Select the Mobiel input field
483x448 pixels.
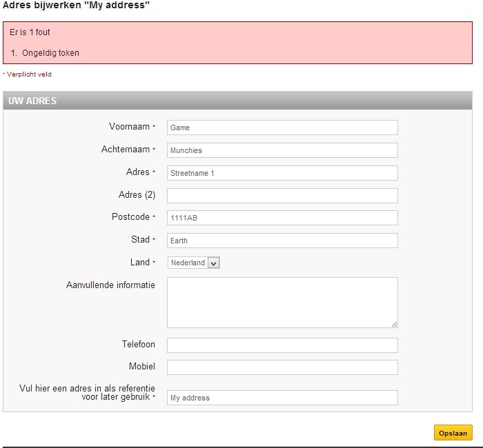click(282, 367)
